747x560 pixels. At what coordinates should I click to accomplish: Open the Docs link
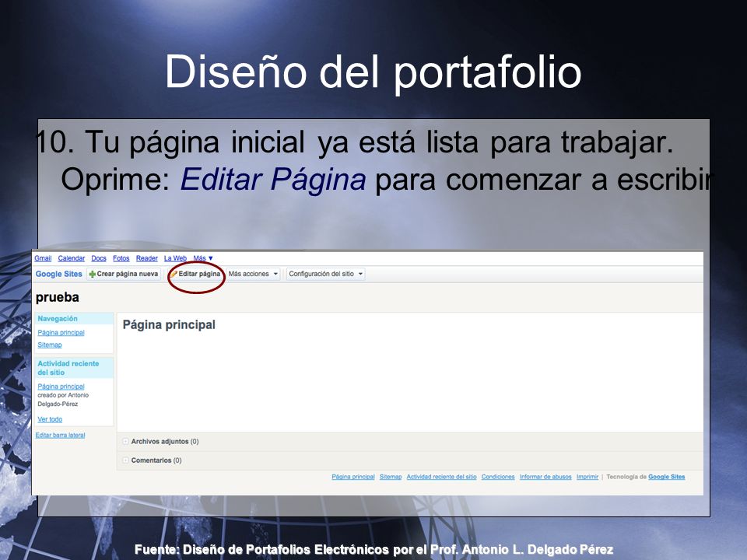[x=99, y=258]
